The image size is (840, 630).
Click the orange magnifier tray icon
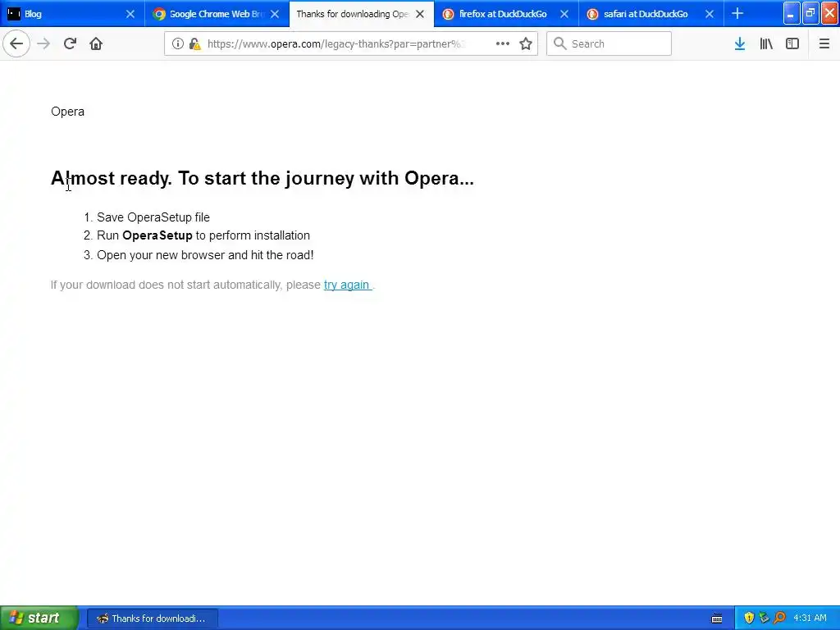[x=779, y=619]
